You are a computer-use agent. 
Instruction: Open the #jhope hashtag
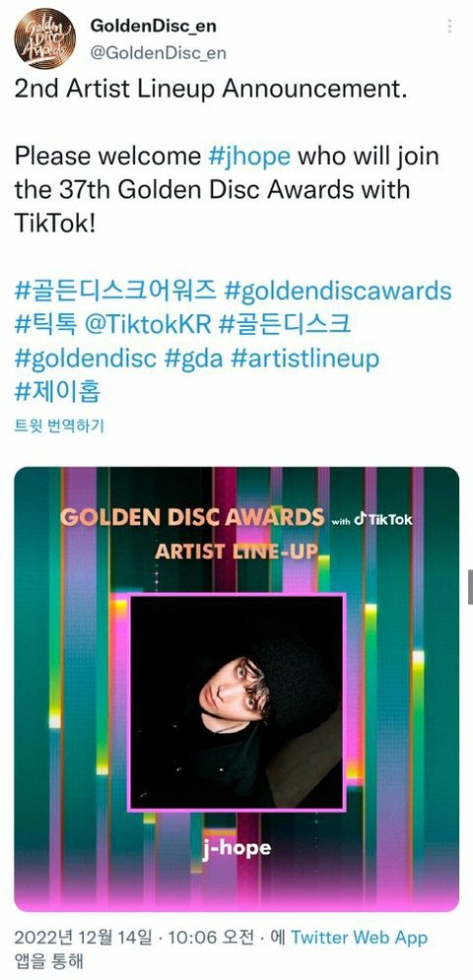[x=249, y=157]
